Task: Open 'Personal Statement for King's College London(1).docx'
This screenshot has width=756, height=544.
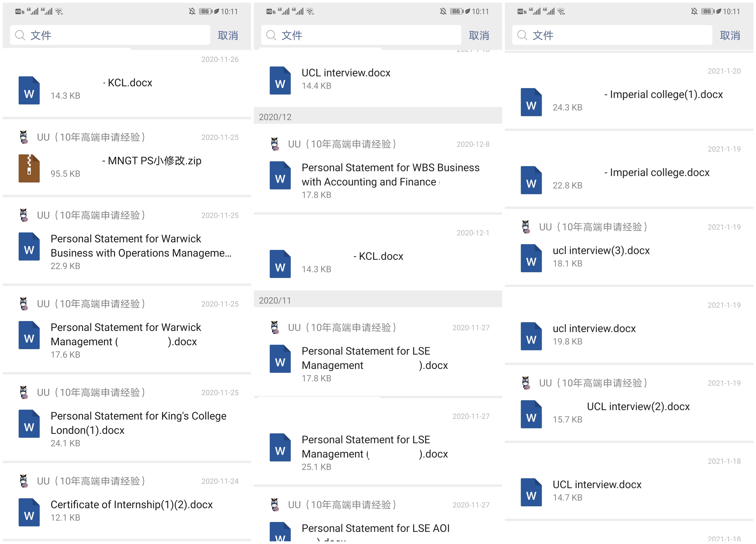Action: [x=138, y=423]
